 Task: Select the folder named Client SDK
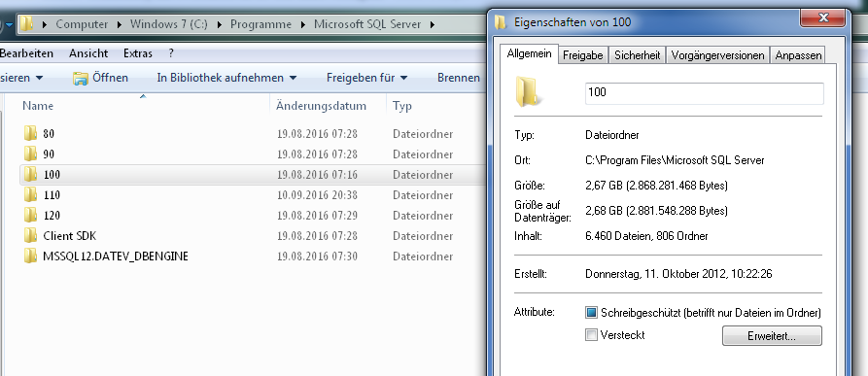pyautogui.click(x=70, y=235)
